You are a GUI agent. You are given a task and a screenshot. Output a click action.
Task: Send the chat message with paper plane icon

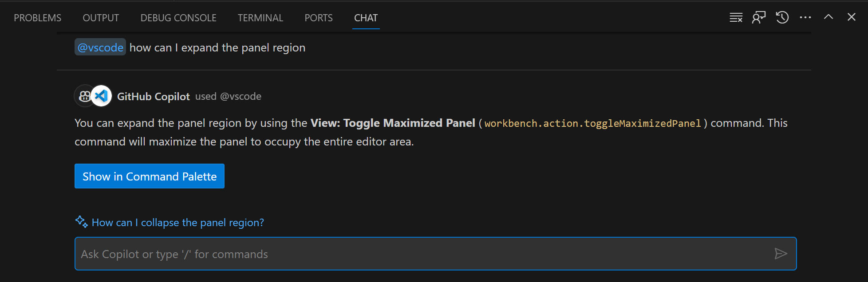[x=781, y=254]
